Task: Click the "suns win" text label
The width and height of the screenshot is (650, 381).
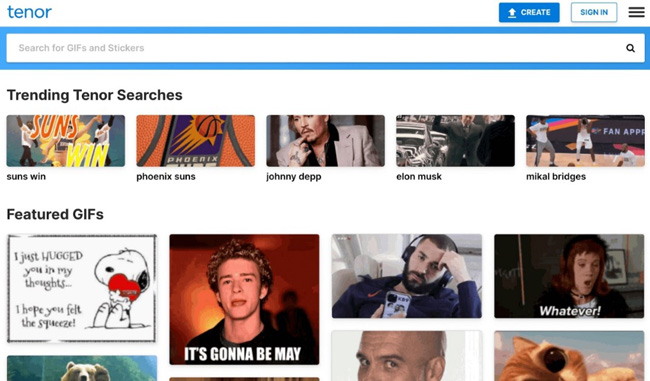Action: click(x=26, y=177)
